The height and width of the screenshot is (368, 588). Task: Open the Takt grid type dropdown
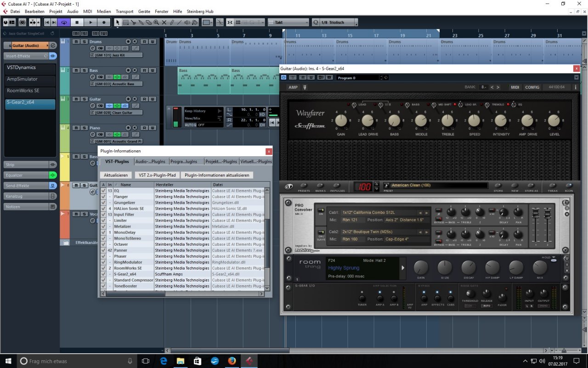pos(288,22)
